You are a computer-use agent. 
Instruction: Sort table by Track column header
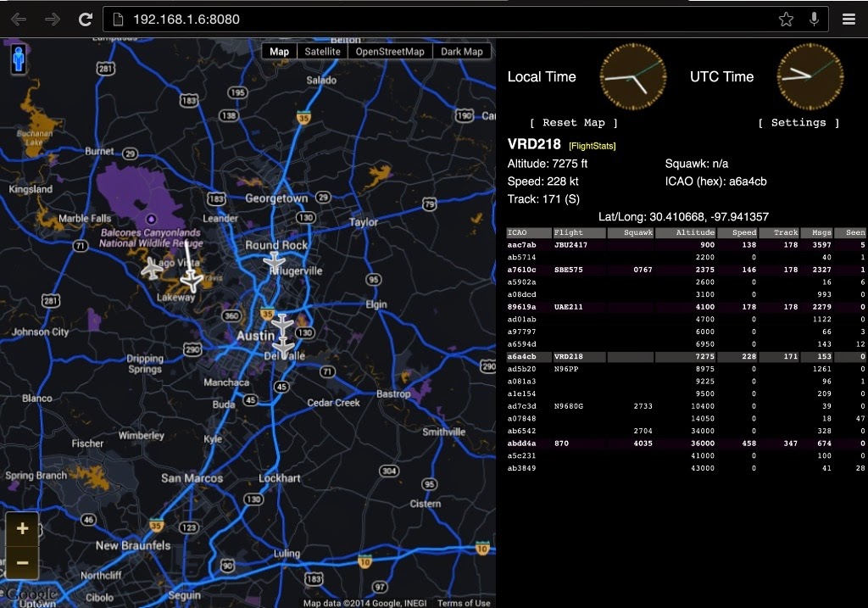click(x=779, y=232)
